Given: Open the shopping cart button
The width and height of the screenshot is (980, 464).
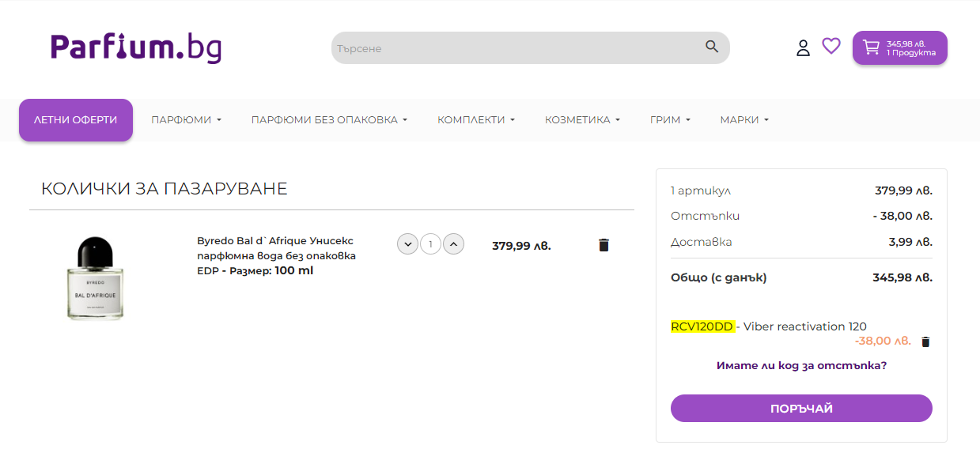Looking at the screenshot, I should [x=899, y=48].
